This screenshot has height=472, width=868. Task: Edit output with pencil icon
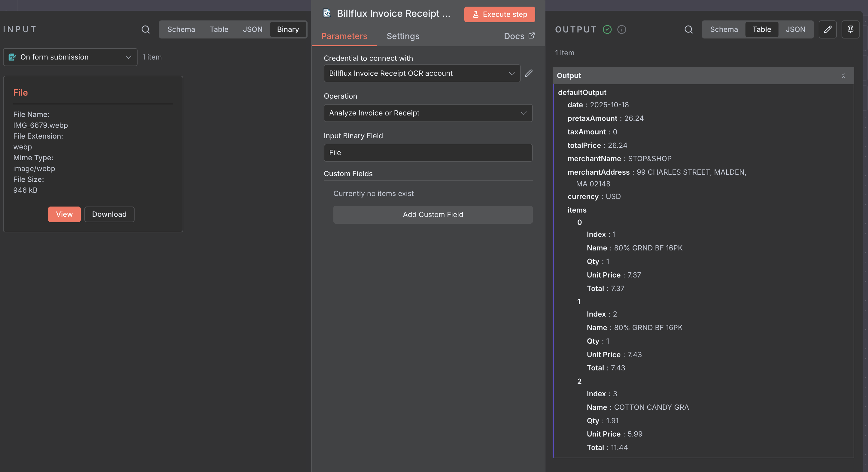pyautogui.click(x=827, y=29)
